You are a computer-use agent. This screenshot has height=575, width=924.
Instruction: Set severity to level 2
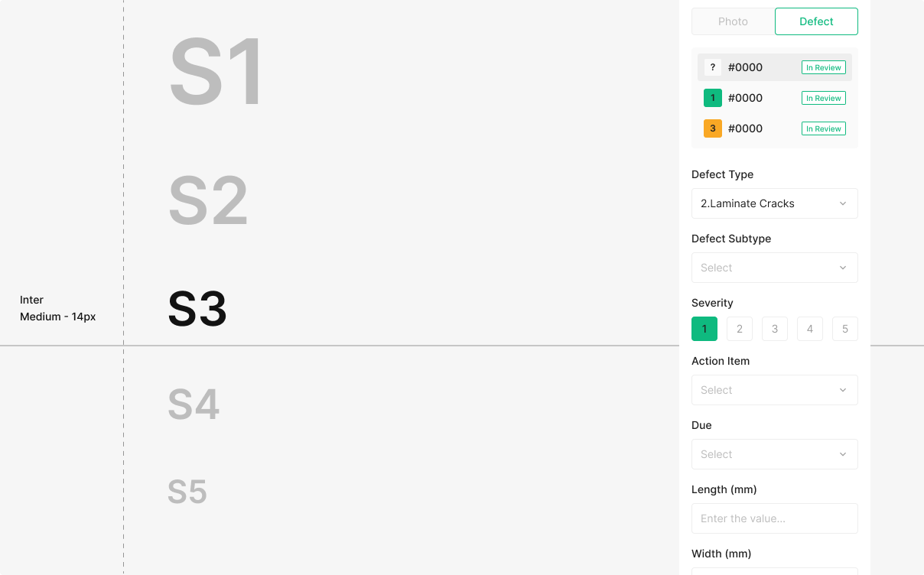point(740,329)
